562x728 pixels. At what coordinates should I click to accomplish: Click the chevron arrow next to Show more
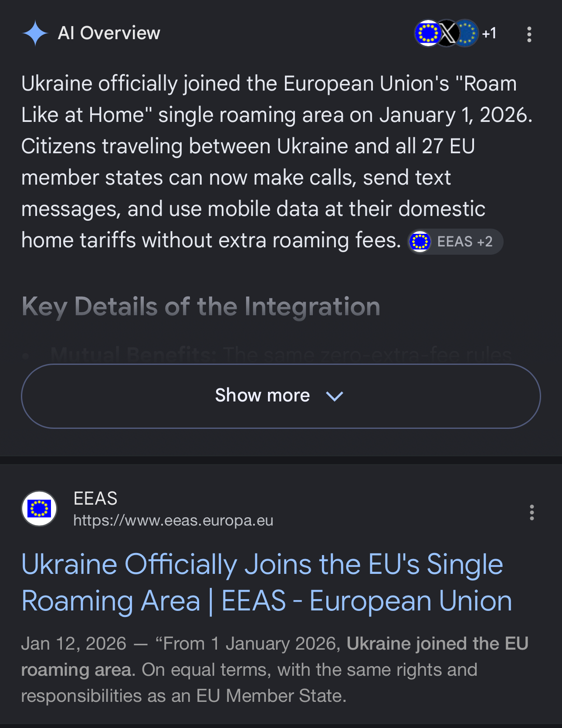pyautogui.click(x=335, y=396)
